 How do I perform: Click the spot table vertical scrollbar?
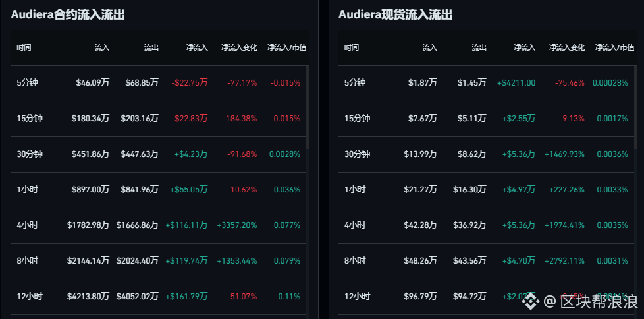pos(635,107)
